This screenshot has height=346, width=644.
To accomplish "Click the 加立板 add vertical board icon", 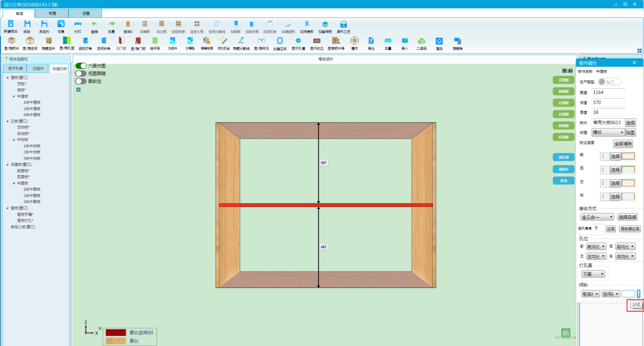I will point(161,24).
